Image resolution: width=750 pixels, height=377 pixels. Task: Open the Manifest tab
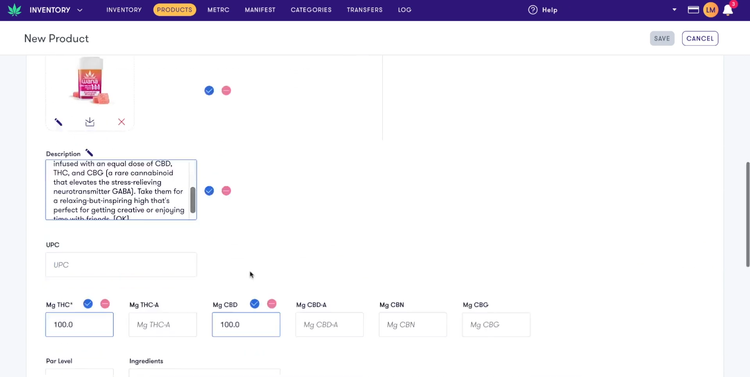260,10
